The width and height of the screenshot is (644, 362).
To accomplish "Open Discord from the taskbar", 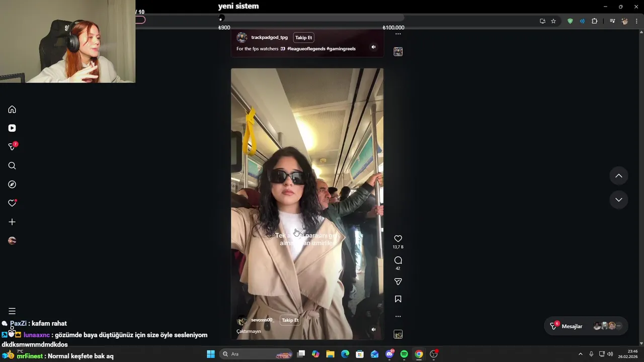I will [389, 354].
